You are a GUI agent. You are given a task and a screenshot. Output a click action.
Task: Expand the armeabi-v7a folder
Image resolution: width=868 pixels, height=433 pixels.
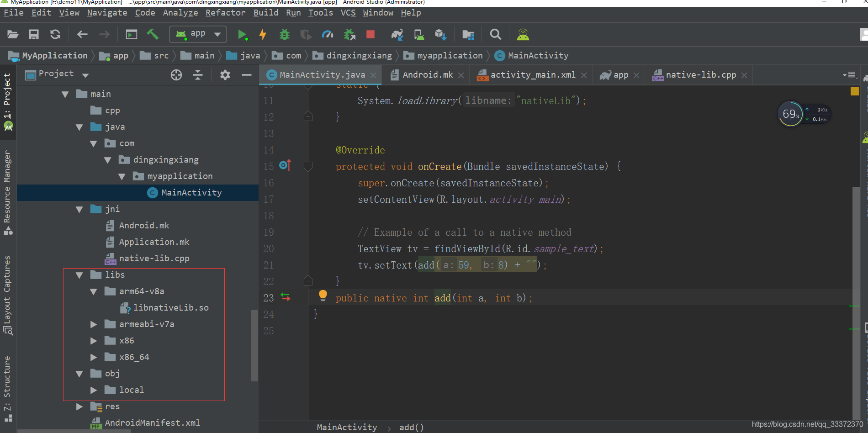(x=94, y=324)
